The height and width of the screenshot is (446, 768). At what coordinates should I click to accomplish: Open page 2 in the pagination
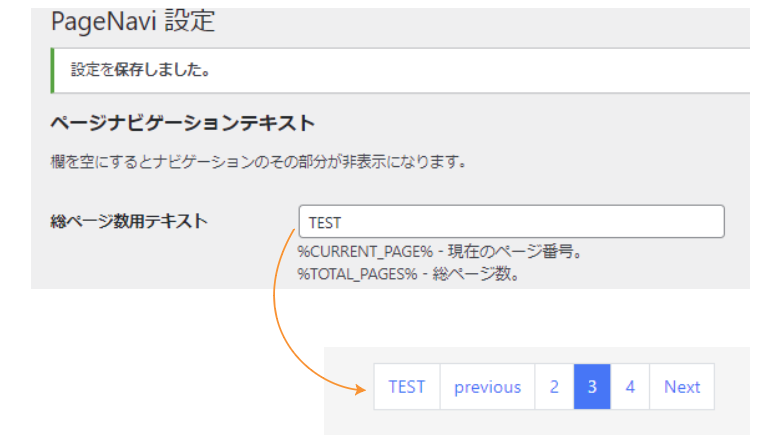click(554, 387)
